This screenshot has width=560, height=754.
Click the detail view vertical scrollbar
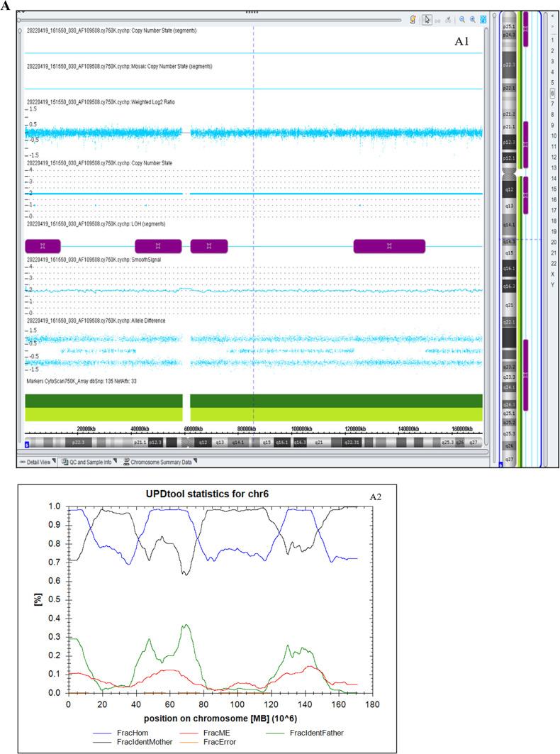coord(486,235)
